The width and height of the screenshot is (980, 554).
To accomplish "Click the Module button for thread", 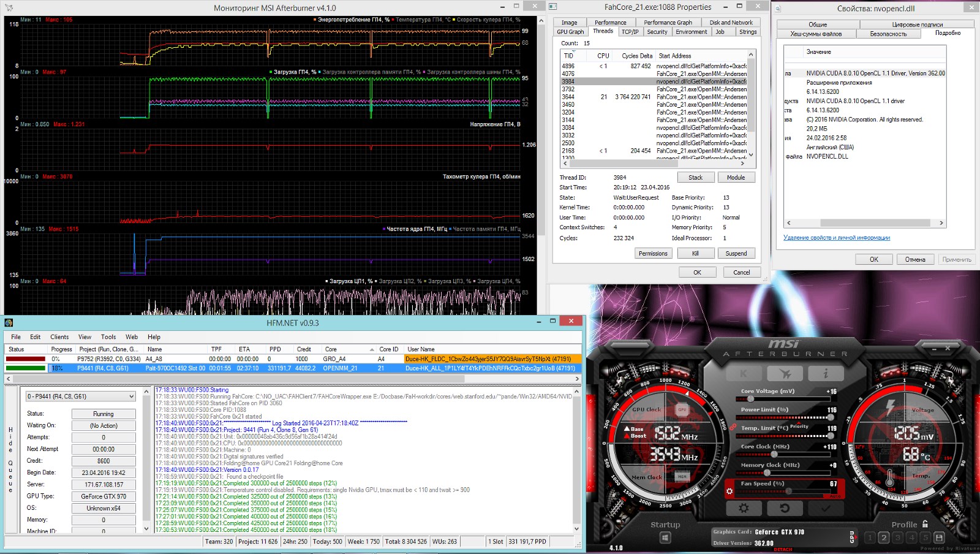I will tap(736, 178).
